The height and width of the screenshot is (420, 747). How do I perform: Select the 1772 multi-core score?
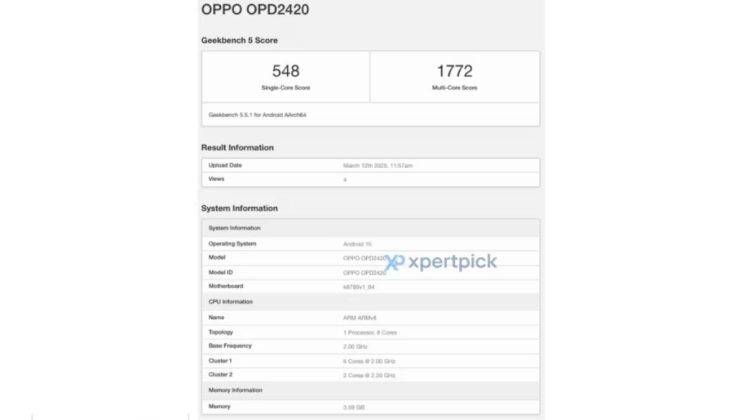coord(455,71)
